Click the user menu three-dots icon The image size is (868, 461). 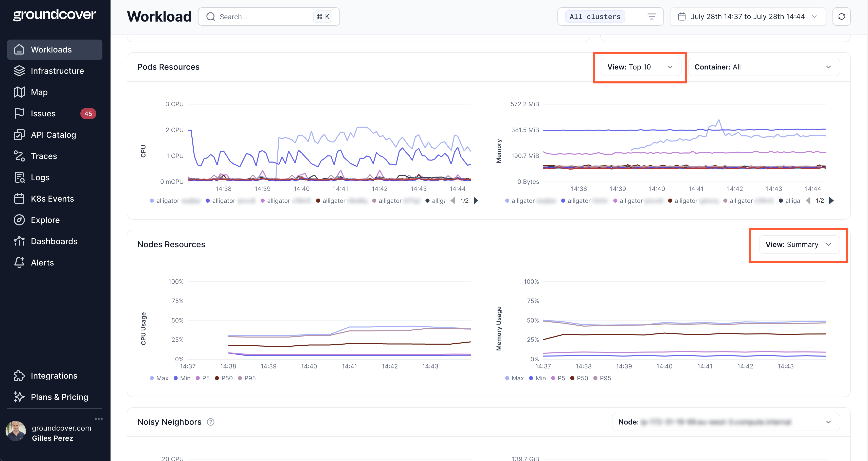coord(99,419)
